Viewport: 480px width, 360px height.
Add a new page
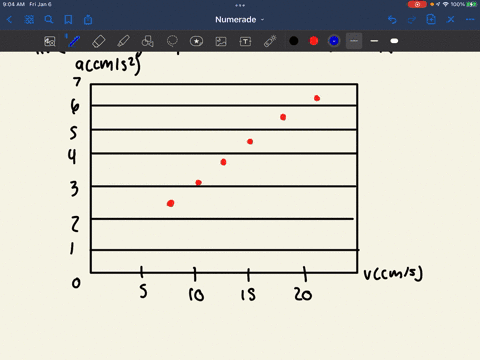click(x=431, y=20)
